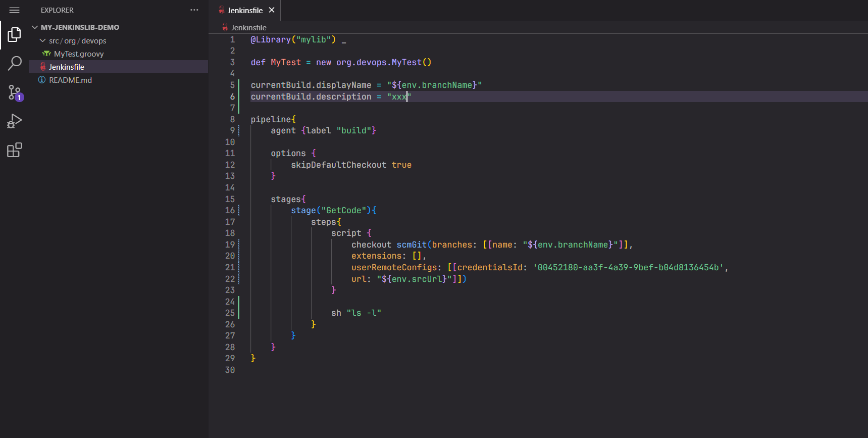This screenshot has height=438, width=868.
Task: Click 'currentBuild.displayName' on line 5
Action: coord(311,85)
